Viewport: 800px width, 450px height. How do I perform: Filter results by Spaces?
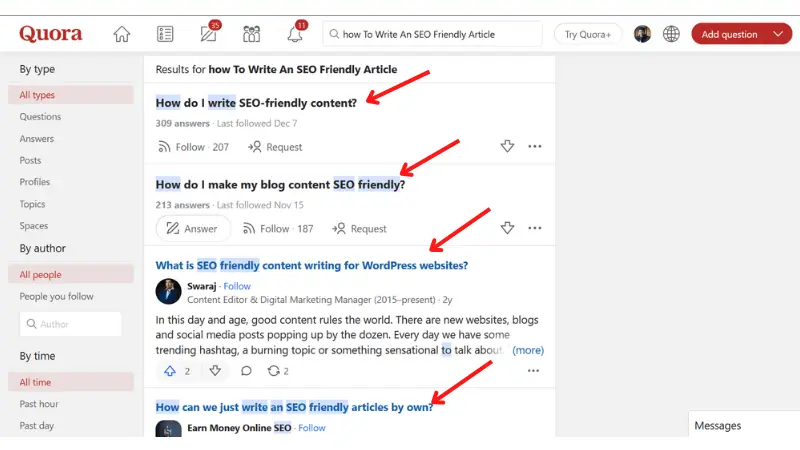(x=34, y=226)
